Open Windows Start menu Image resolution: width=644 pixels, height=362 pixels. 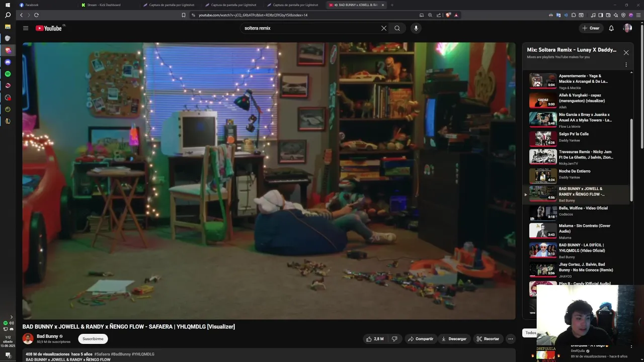[8, 5]
